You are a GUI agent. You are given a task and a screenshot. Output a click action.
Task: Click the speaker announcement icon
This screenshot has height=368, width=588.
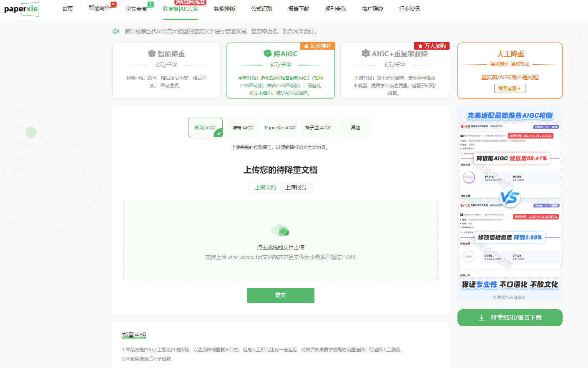coord(116,31)
